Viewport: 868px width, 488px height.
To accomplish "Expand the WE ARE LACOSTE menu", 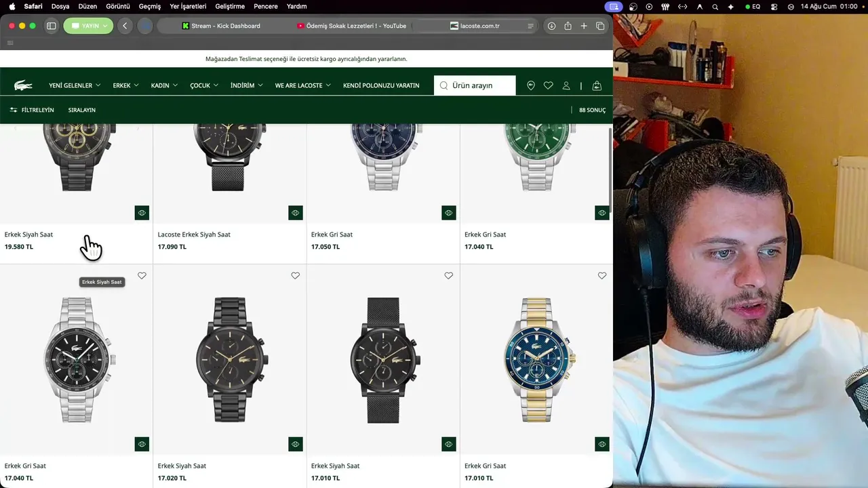I will click(x=302, y=85).
